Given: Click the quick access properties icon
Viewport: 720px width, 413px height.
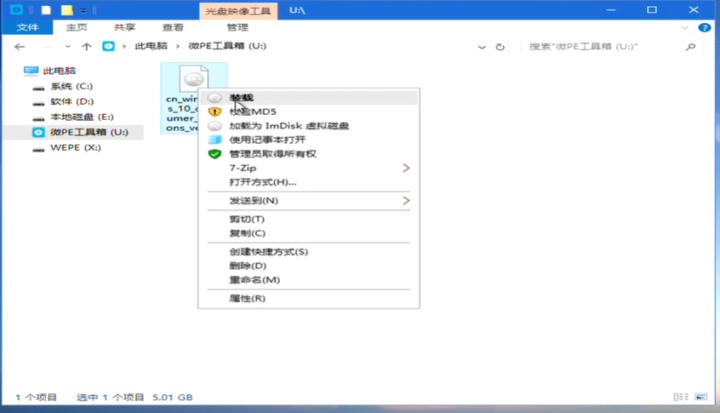Looking at the screenshot, I should [46, 10].
